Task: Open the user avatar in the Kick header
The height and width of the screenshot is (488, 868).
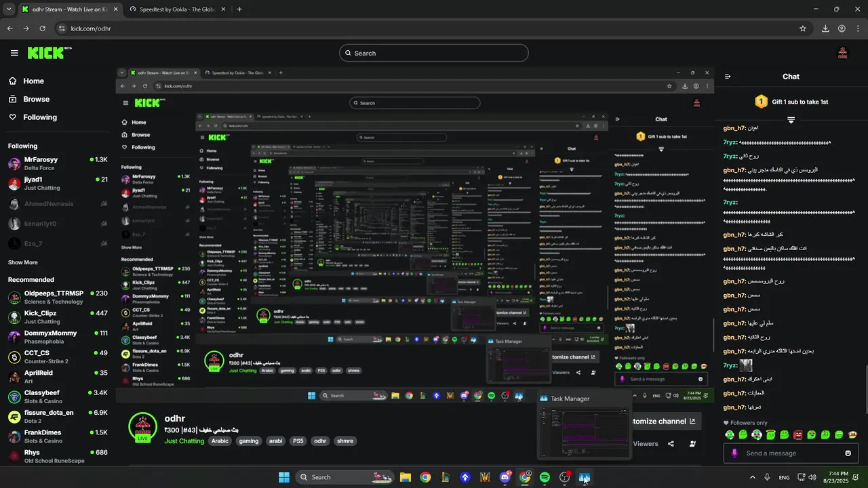Action: (x=843, y=53)
